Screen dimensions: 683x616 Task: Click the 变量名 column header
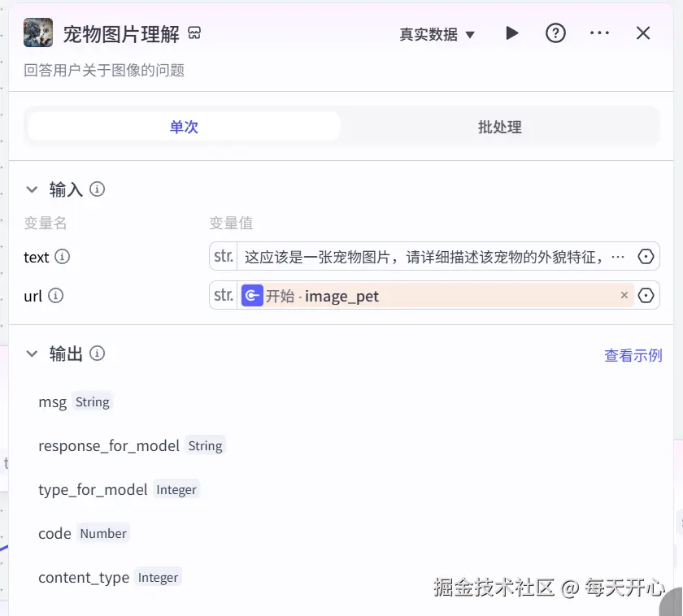click(46, 223)
